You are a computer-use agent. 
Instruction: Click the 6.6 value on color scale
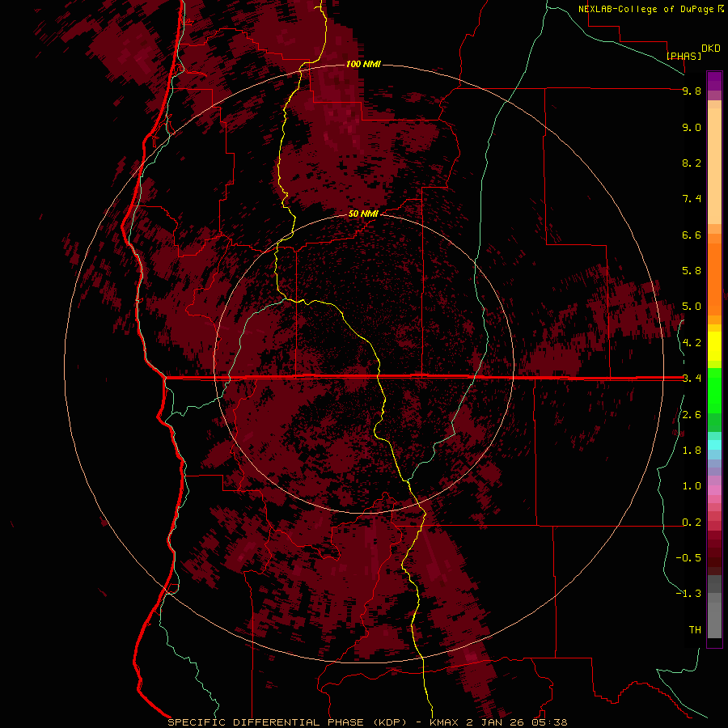[x=692, y=235]
